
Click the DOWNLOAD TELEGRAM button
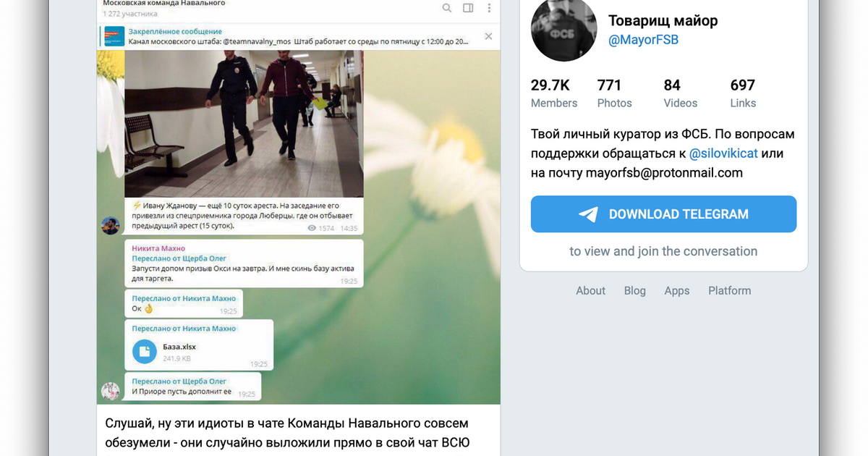coord(663,214)
